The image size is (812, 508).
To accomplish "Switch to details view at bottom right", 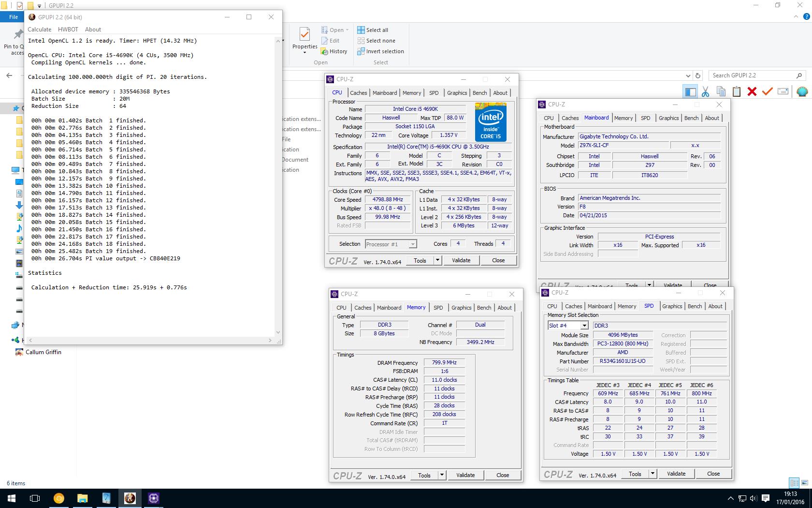I will point(794,483).
